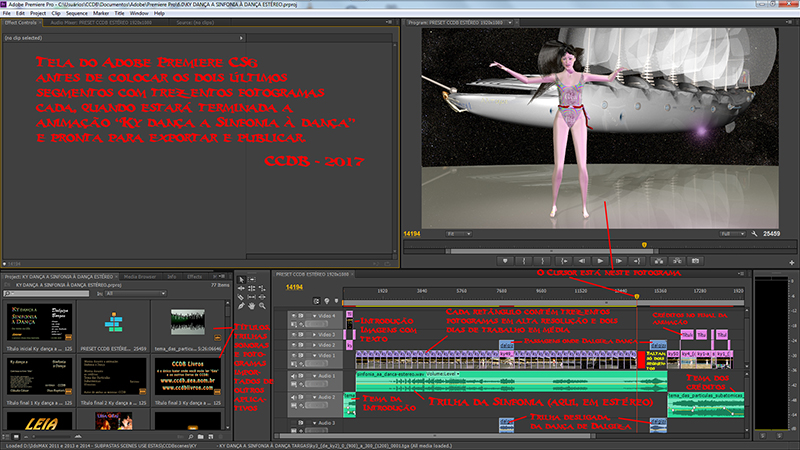Select the Hand tool
Viewport: 800px width, 450px height.
coord(252,306)
